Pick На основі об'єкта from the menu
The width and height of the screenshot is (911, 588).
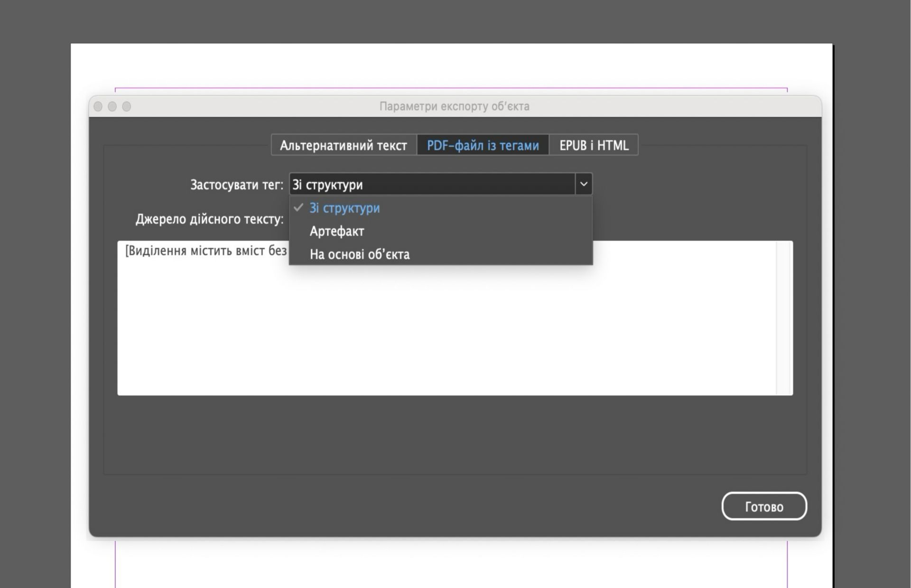point(360,255)
